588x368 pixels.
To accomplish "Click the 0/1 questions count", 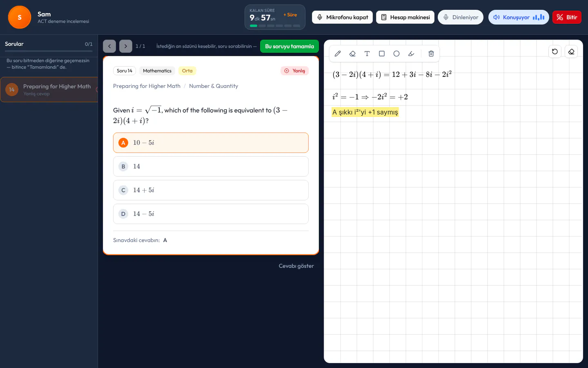I will pyautogui.click(x=89, y=44).
